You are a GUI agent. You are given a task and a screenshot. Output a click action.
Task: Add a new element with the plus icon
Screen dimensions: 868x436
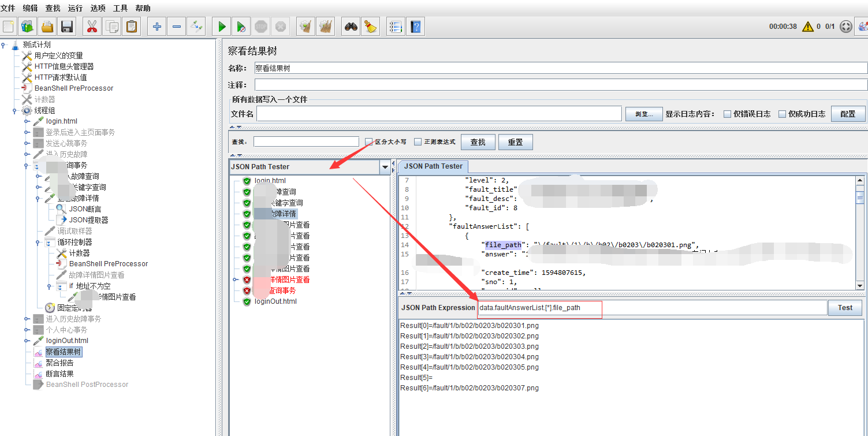156,26
